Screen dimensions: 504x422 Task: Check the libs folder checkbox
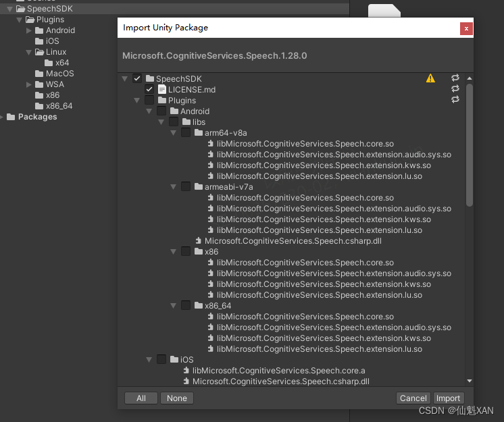click(174, 122)
